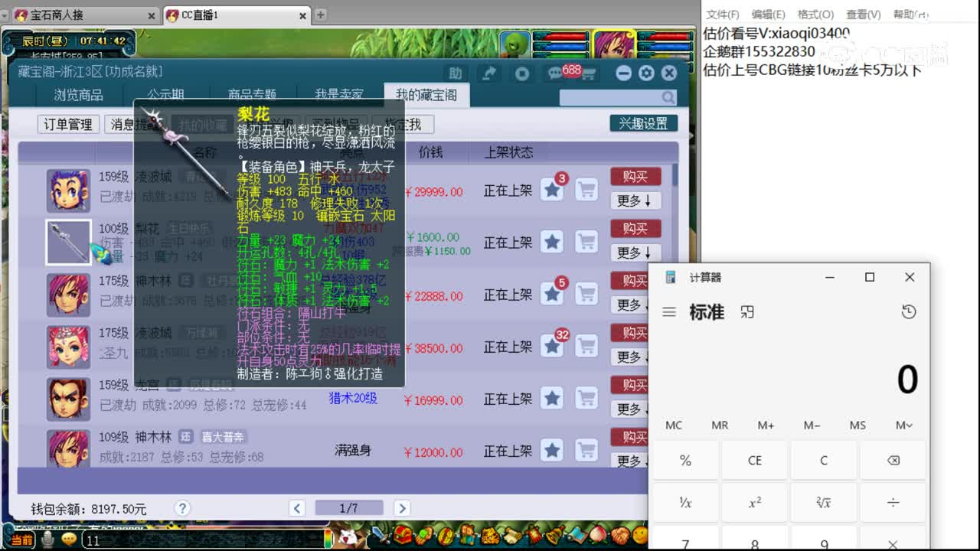Open the gear settings icon of 藏宝阁 window

coord(647,73)
